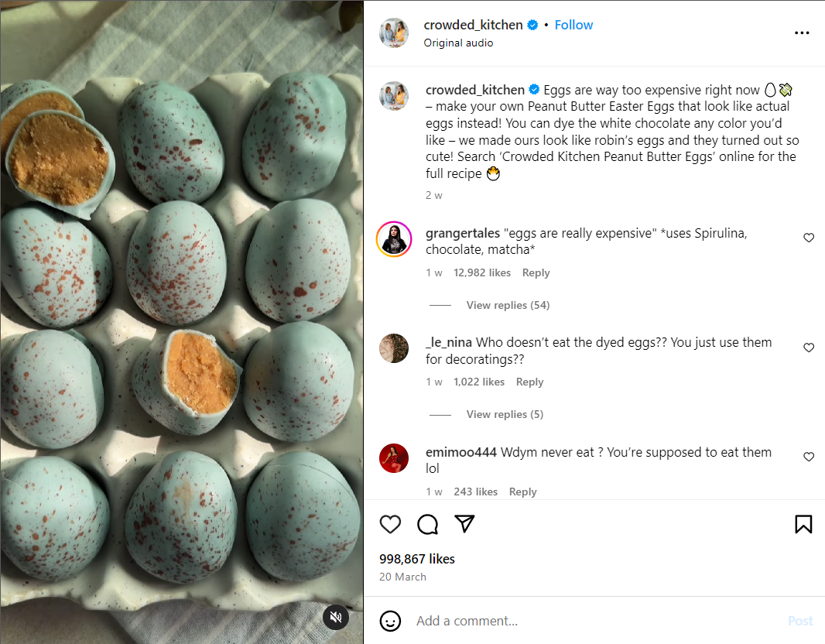The height and width of the screenshot is (644, 825).
Task: Share post via paper plane icon
Action: [464, 524]
